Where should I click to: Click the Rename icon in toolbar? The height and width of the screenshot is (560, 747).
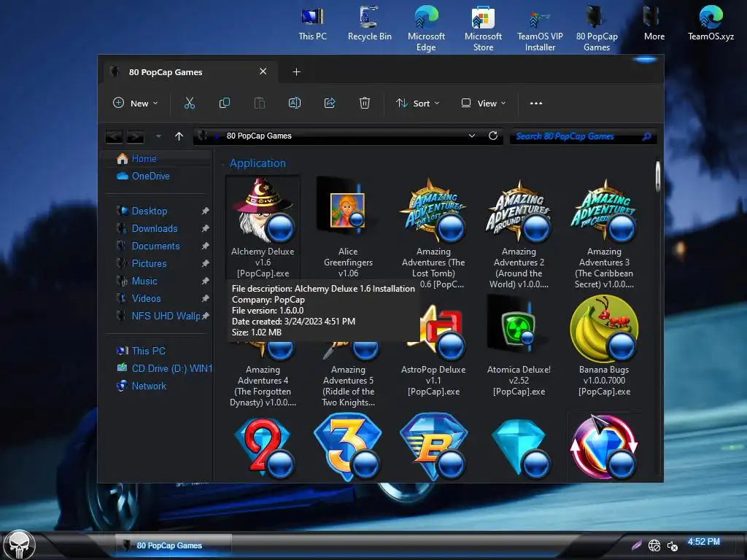point(295,103)
